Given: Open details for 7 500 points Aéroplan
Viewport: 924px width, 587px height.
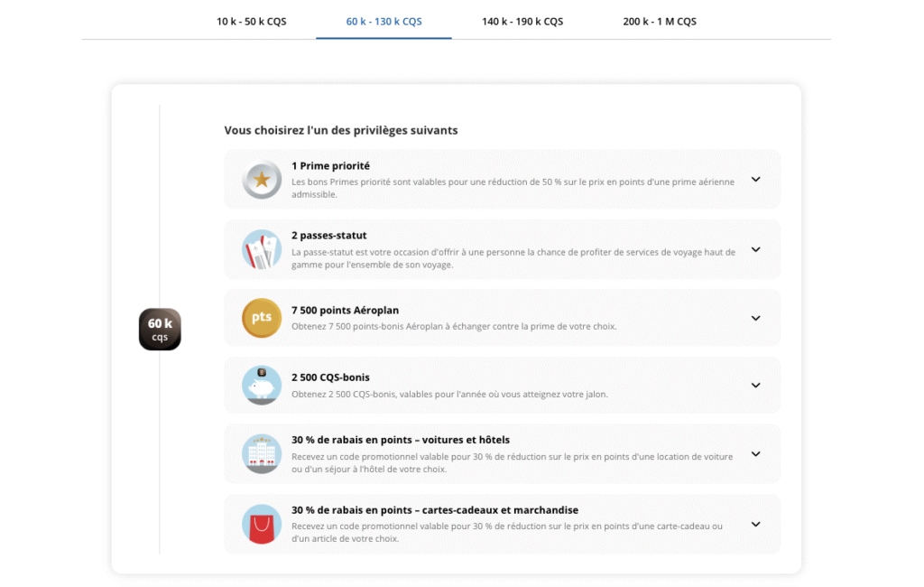Looking at the screenshot, I should (x=756, y=318).
